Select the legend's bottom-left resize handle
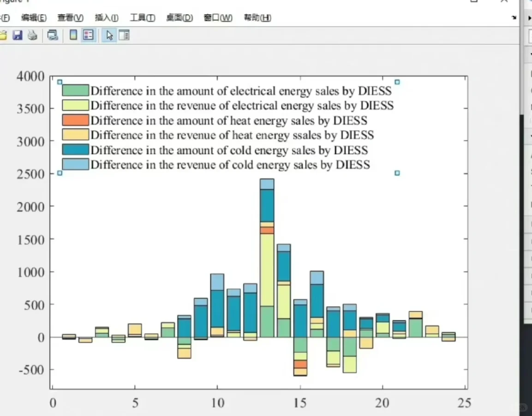 60,173
